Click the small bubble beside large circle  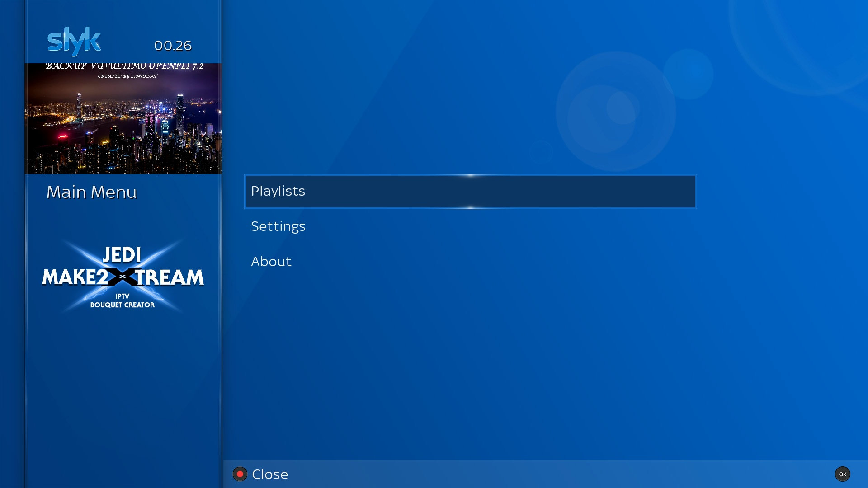(x=688, y=74)
